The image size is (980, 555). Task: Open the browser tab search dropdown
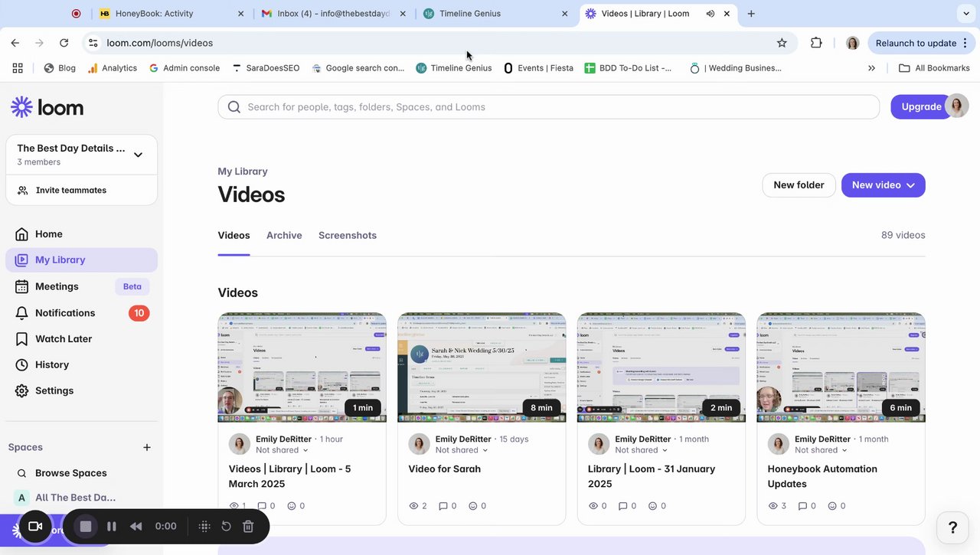(x=965, y=14)
